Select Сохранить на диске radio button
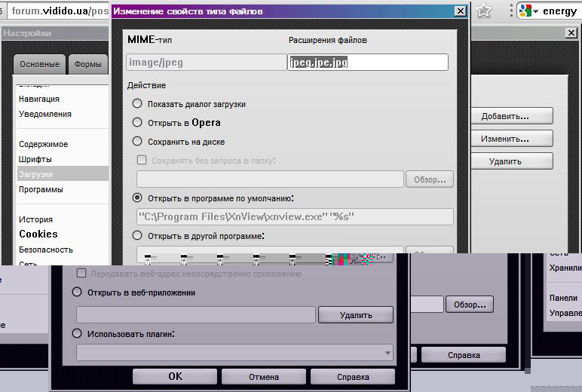 137,142
